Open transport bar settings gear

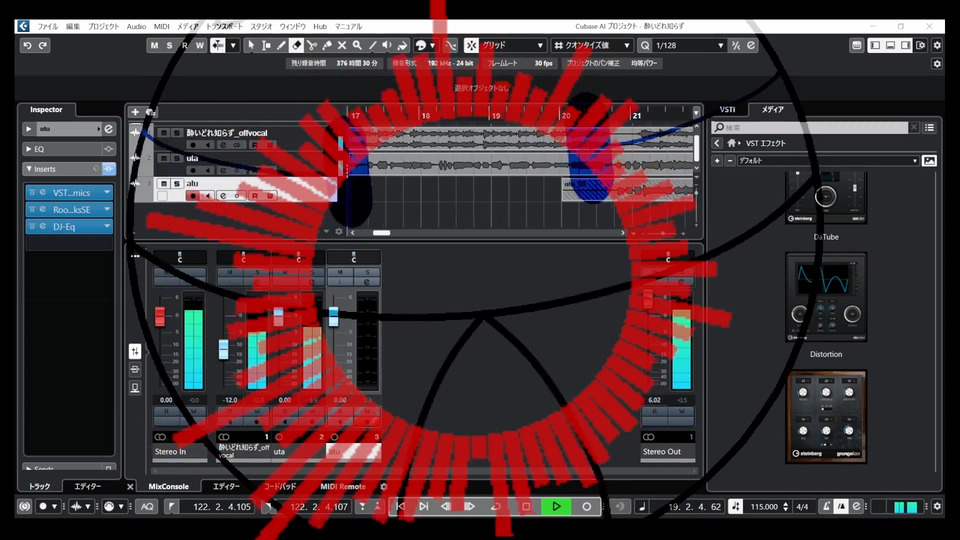(x=937, y=506)
